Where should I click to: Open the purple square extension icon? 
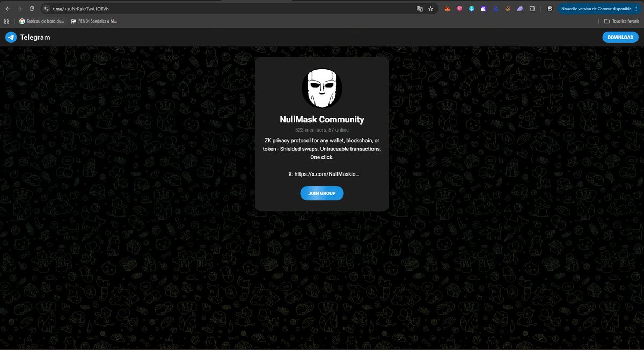484,9
